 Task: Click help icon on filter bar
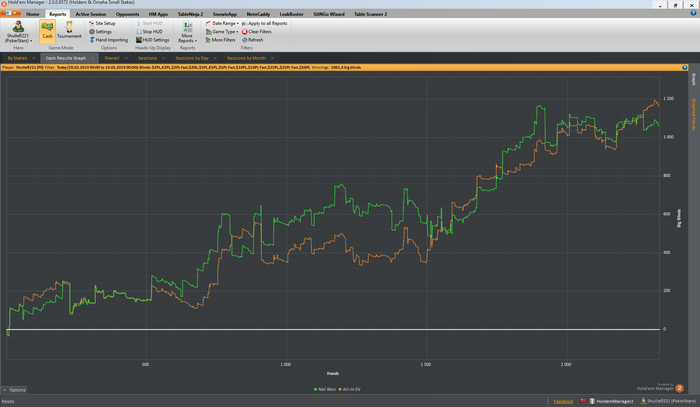point(685,67)
